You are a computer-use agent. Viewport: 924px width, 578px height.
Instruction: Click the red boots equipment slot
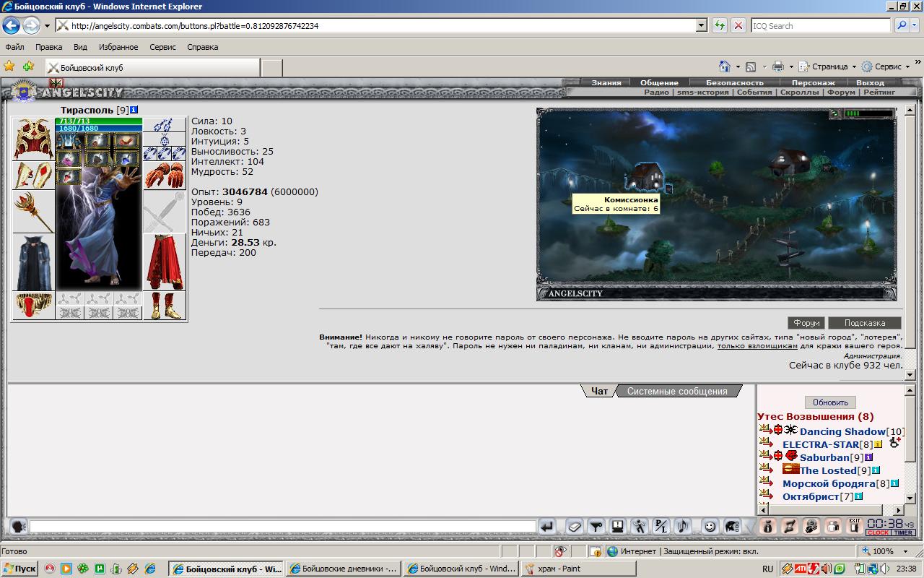point(165,306)
